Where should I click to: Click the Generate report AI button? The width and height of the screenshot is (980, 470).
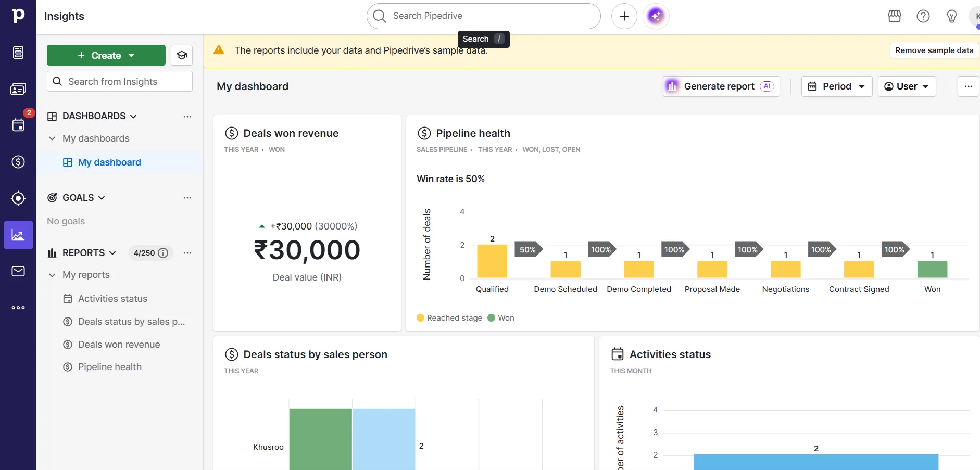(x=721, y=86)
